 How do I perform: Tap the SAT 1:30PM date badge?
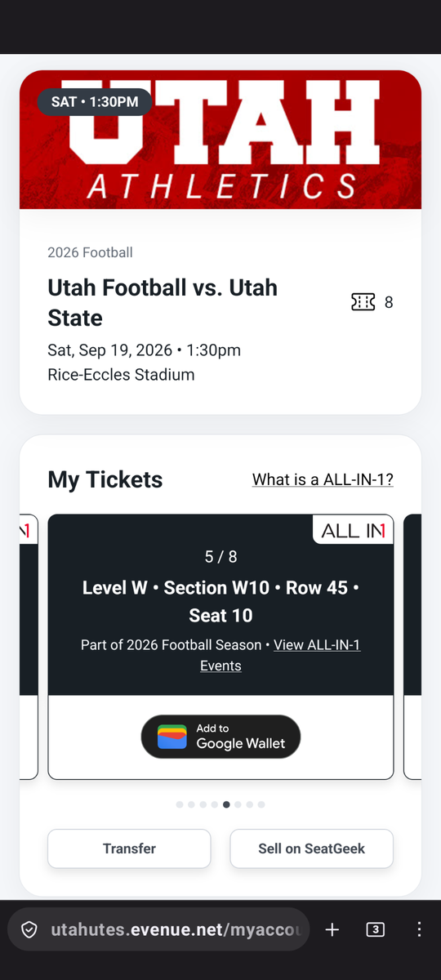pyautogui.click(x=95, y=102)
